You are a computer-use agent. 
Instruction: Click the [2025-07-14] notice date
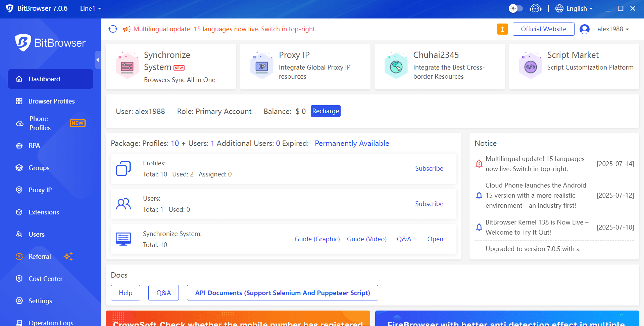tap(615, 164)
